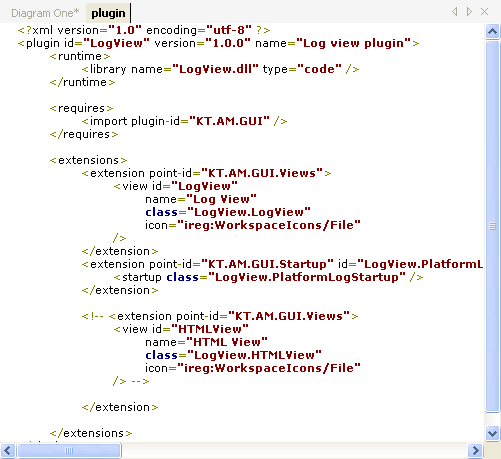Click the vertical scrollbar up arrow
This screenshot has width=501, height=459.
coord(492,32)
